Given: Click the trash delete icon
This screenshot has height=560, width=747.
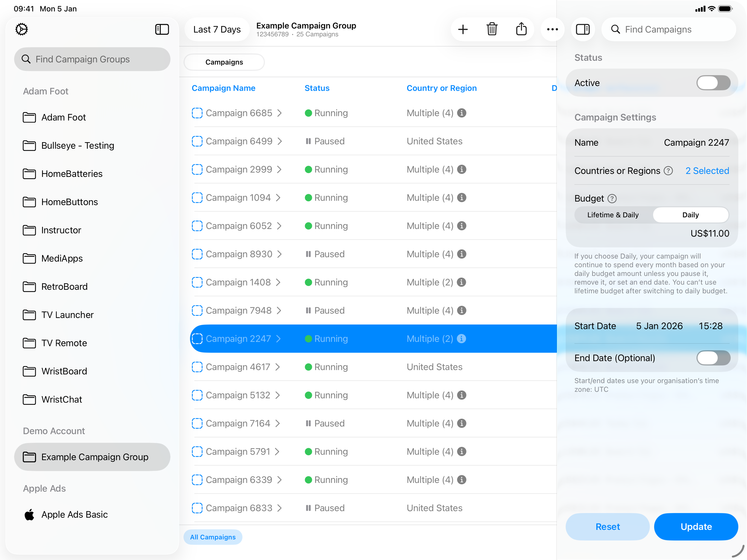Looking at the screenshot, I should click(x=492, y=29).
